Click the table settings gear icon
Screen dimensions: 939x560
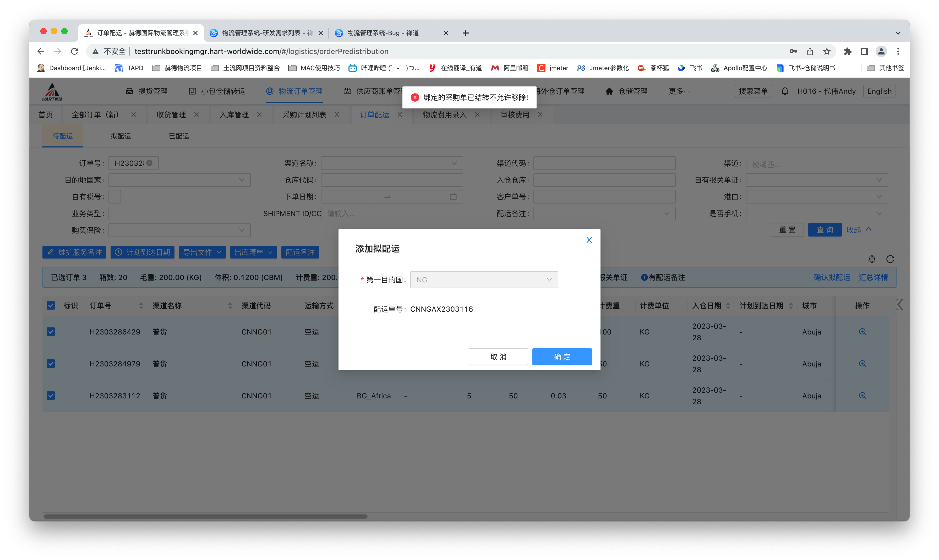tap(872, 259)
